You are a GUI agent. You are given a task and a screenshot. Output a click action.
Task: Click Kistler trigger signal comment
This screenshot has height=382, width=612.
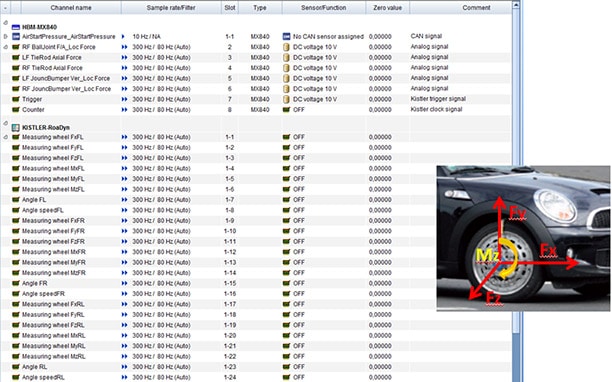click(x=438, y=99)
